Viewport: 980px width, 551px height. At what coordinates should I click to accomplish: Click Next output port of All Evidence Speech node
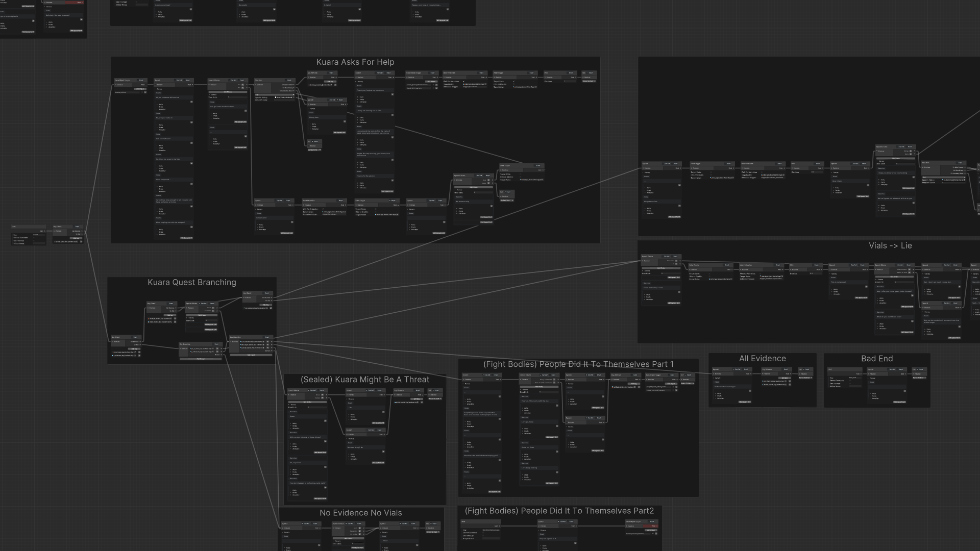click(751, 373)
